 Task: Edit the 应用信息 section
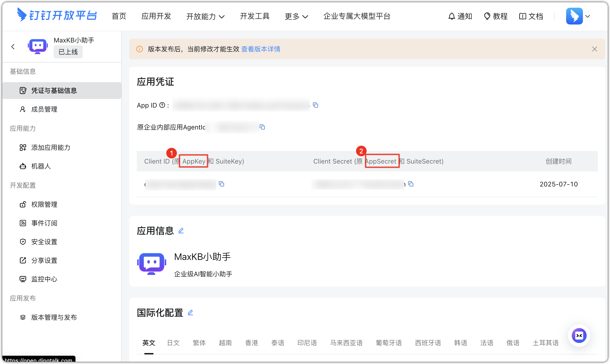[182, 231]
